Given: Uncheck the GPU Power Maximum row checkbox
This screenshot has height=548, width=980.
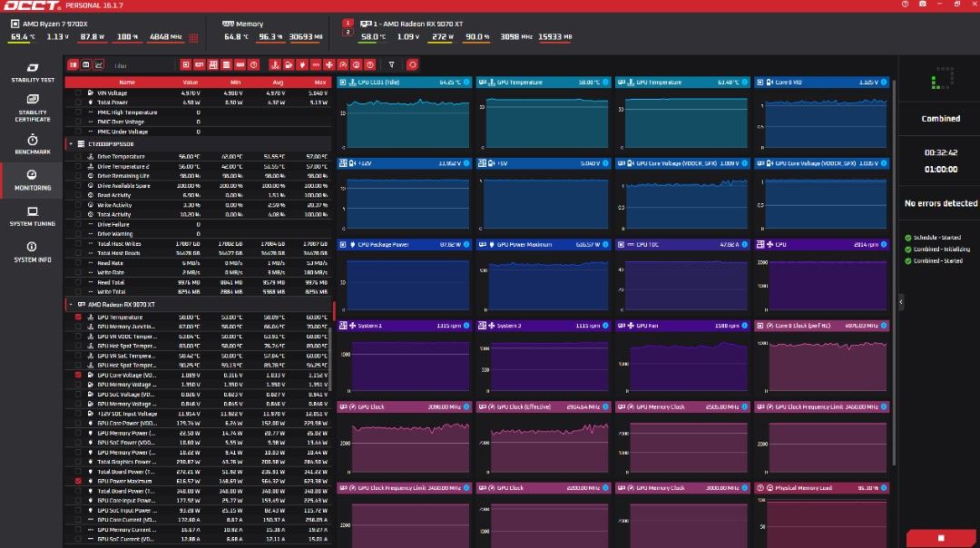Looking at the screenshot, I should [78, 481].
